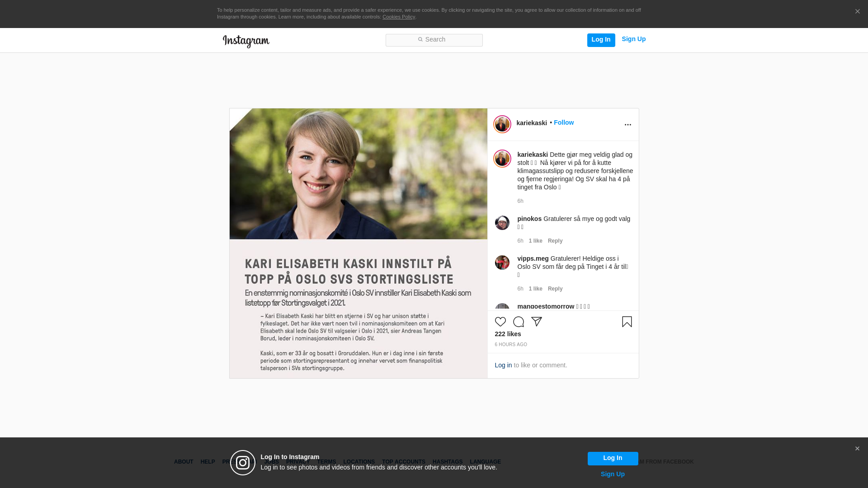Image resolution: width=868 pixels, height=488 pixels.
Task: Follow the kariekaski account
Action: pos(564,122)
